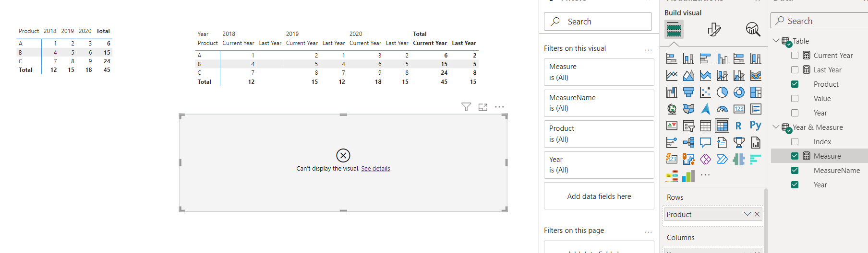
Task: Expand the MeasureName filter card
Action: tap(599, 103)
